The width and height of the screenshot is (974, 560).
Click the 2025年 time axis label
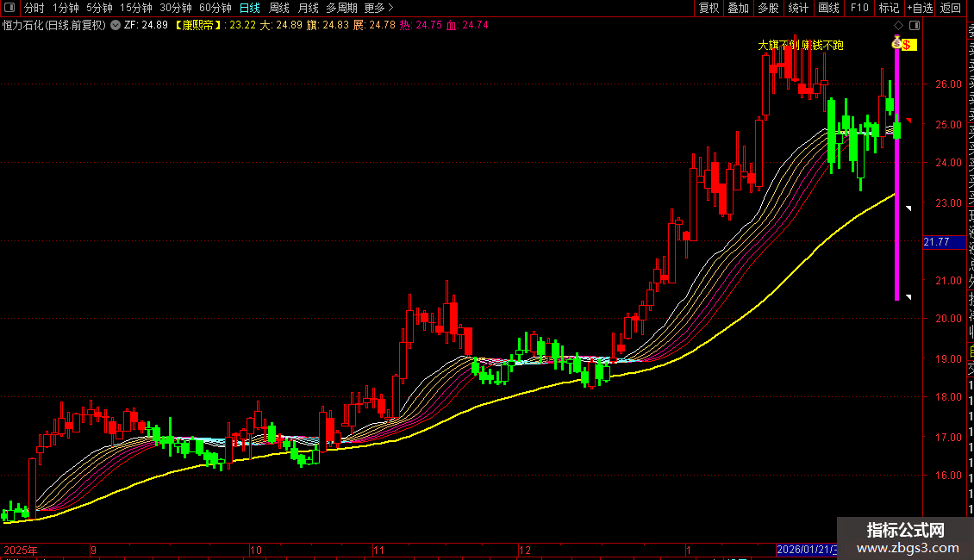[x=21, y=550]
